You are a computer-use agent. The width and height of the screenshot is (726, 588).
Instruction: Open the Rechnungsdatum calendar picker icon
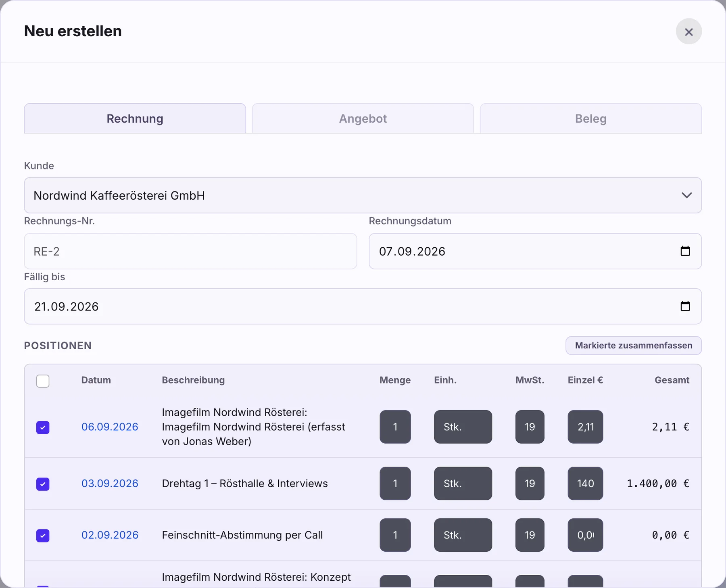(x=685, y=251)
